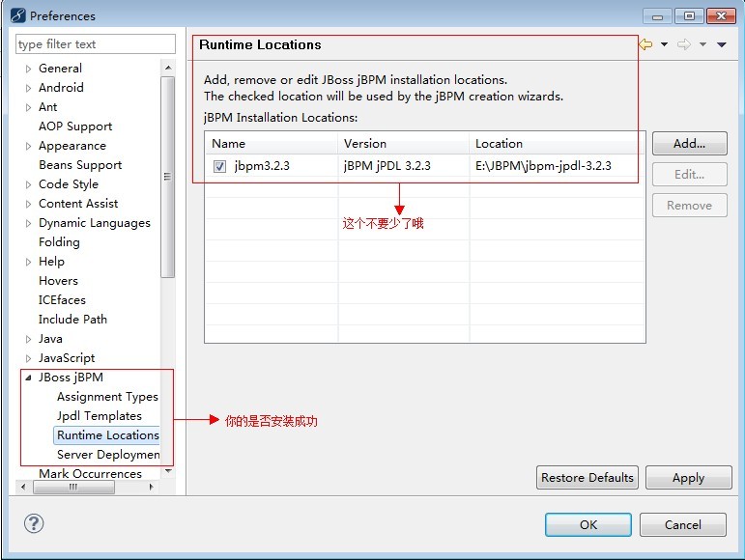Click the Preferences window title icon
The height and width of the screenshot is (560, 745).
point(17,15)
